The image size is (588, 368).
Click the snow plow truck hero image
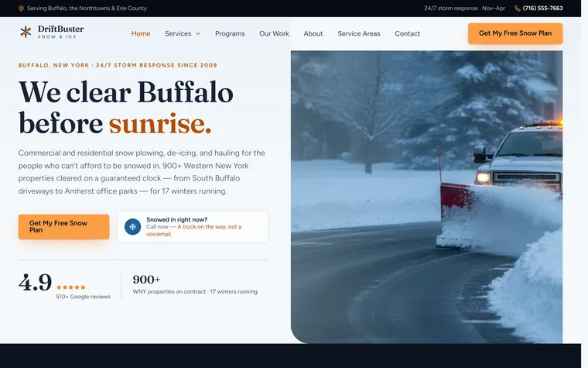pyautogui.click(x=426, y=197)
